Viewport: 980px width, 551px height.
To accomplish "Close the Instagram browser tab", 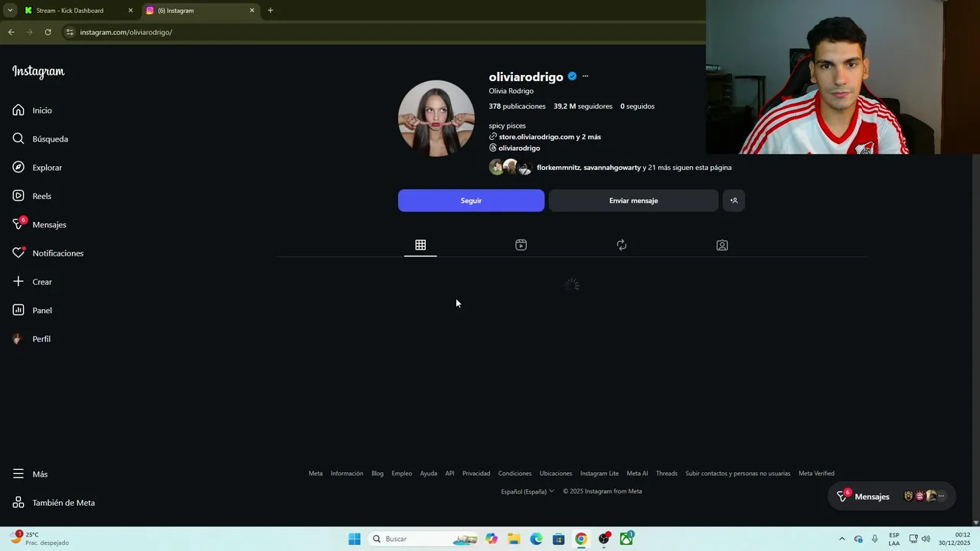I will 252,11.
